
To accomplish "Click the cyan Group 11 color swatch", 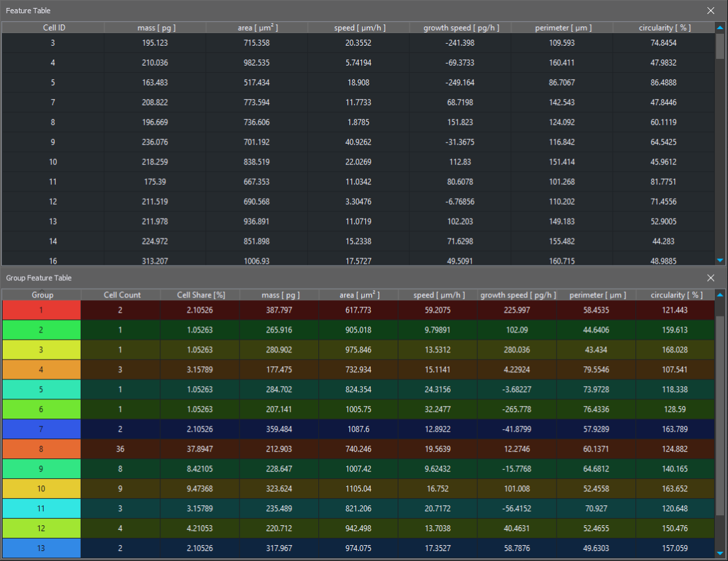I will [42, 509].
